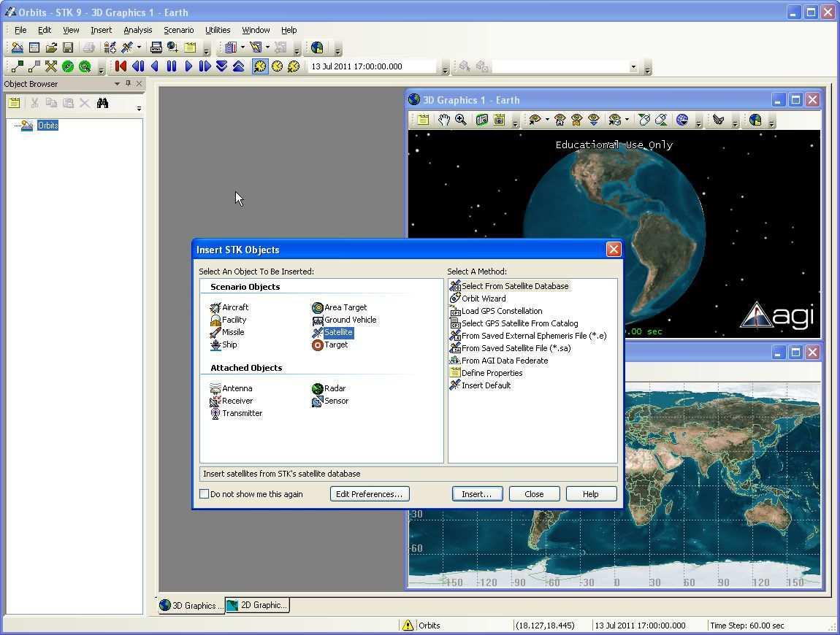Open the Object Browser yellow notepad properties icon

pyautogui.click(x=14, y=104)
